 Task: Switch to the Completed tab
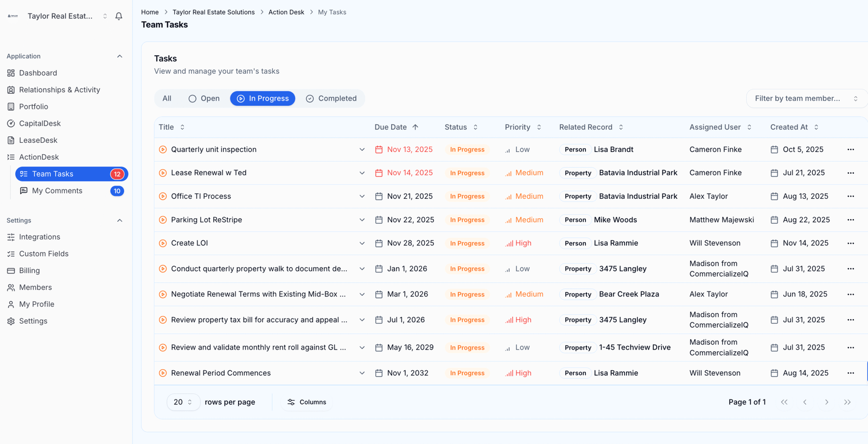[x=331, y=98]
